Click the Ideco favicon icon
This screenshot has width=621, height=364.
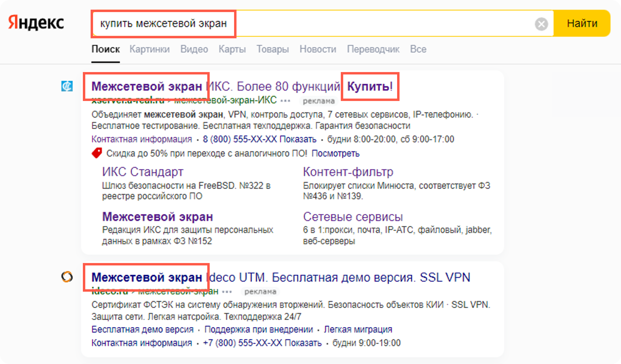point(67,277)
